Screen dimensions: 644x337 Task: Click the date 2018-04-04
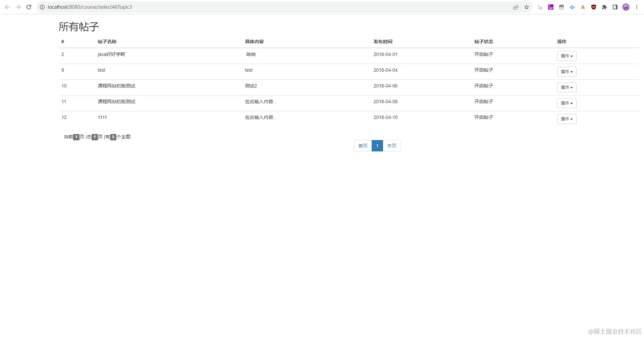coord(385,70)
